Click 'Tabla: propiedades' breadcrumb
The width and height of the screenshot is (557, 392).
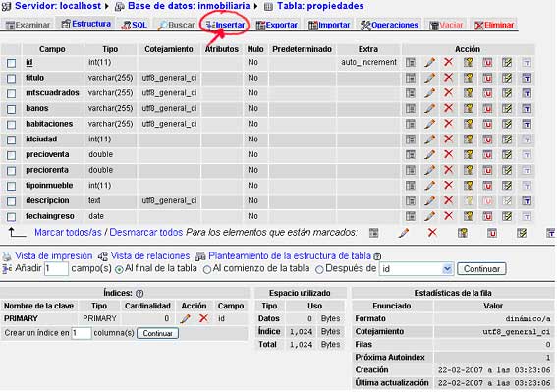point(320,6)
